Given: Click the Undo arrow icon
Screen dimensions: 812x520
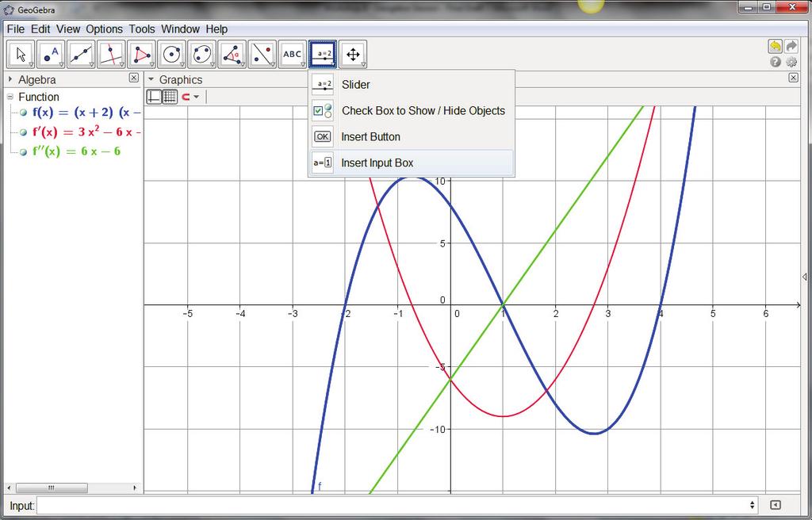Looking at the screenshot, I should [775, 47].
